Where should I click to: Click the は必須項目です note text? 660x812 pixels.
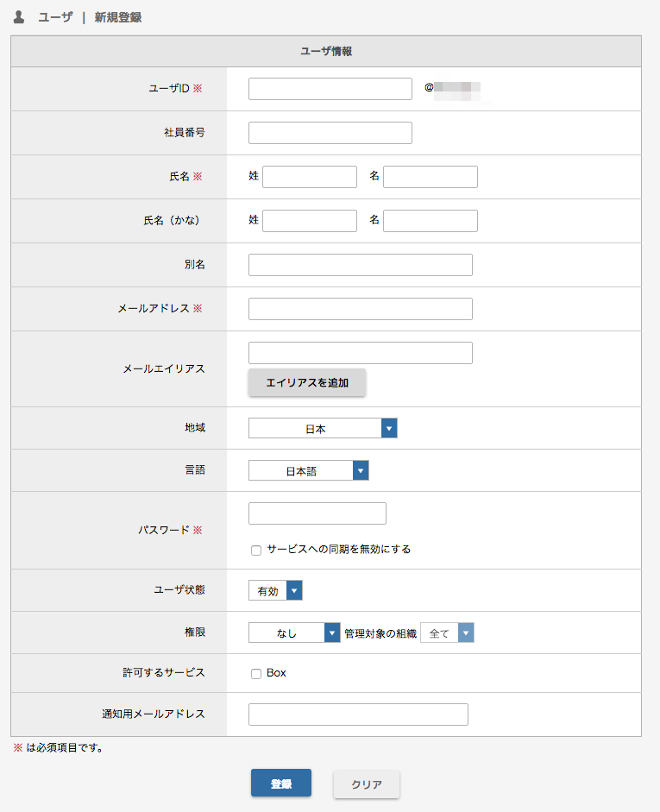pos(64,748)
